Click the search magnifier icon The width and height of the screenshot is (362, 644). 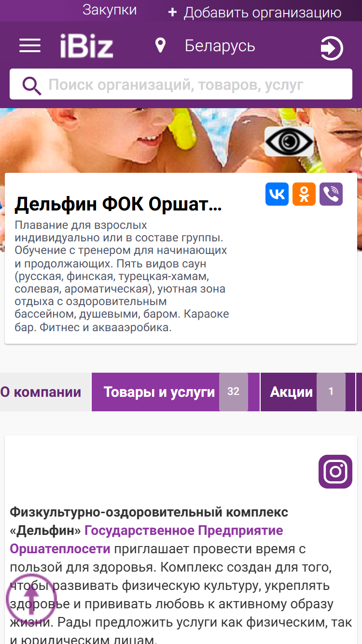click(32, 86)
